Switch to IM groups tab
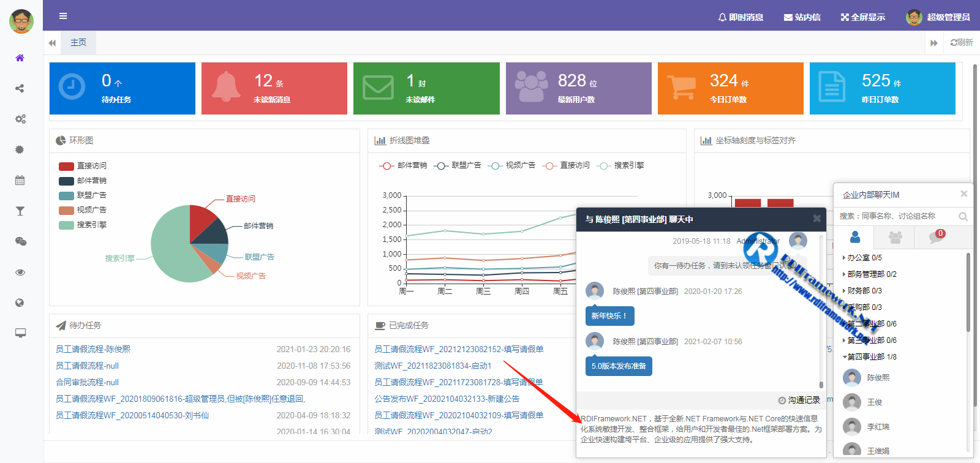Screen dimensions: 980x463 coord(895,237)
